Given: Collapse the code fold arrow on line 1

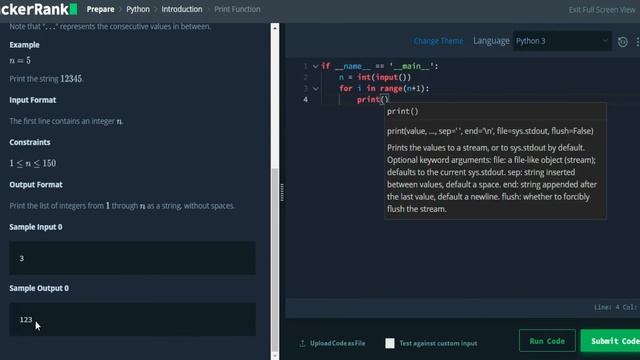Looking at the screenshot, I should point(316,66).
